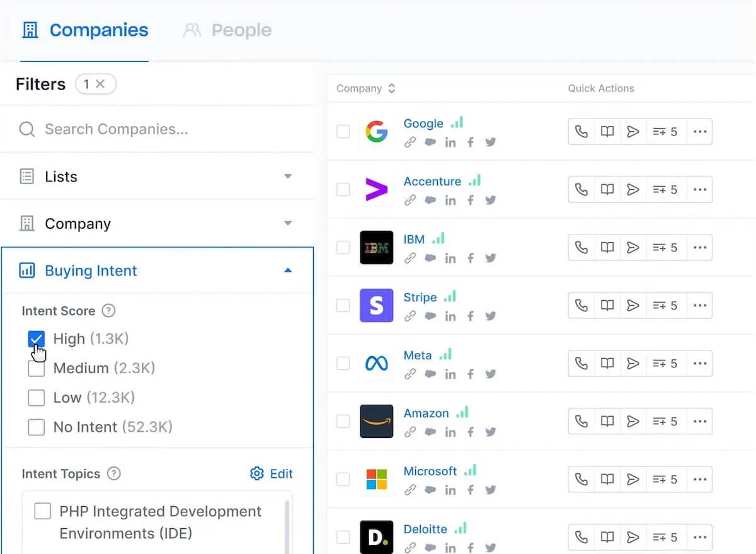Click the Search Companies input field
756x554 pixels.
click(x=157, y=129)
